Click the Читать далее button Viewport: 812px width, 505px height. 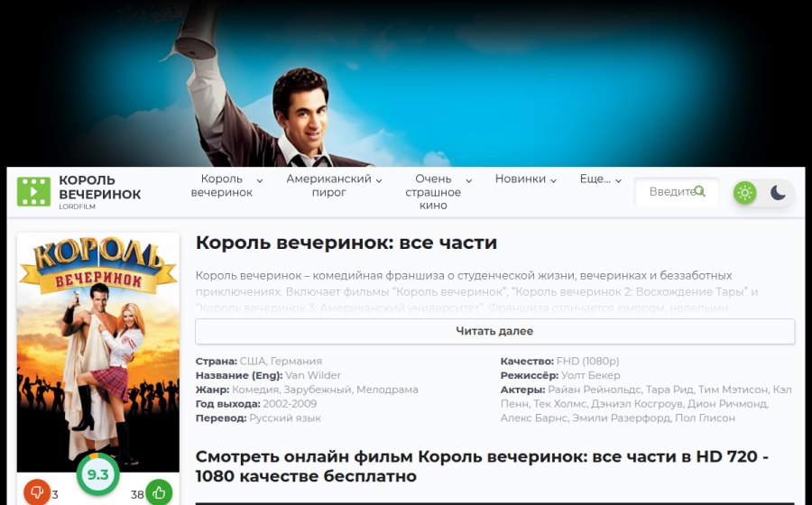pyautogui.click(x=494, y=331)
